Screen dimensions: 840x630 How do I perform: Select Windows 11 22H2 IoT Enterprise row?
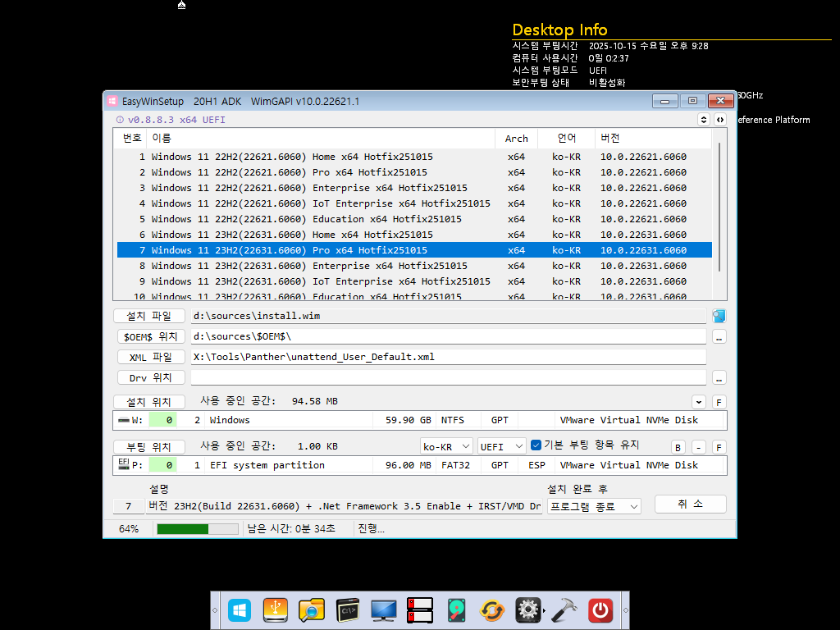tap(414, 203)
